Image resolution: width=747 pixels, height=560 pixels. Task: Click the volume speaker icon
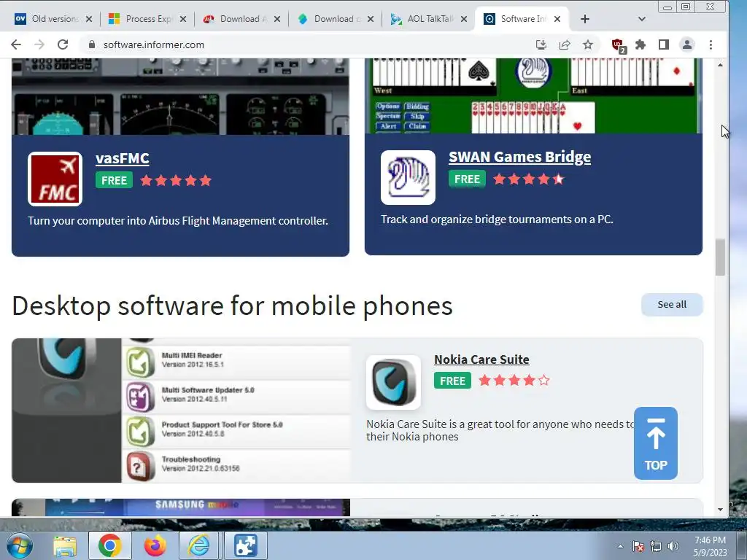coord(673,546)
